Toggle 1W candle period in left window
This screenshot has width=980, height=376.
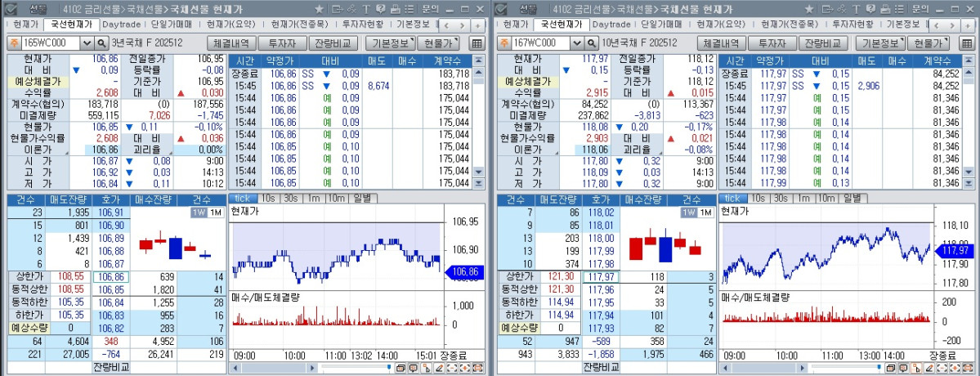coord(199,213)
